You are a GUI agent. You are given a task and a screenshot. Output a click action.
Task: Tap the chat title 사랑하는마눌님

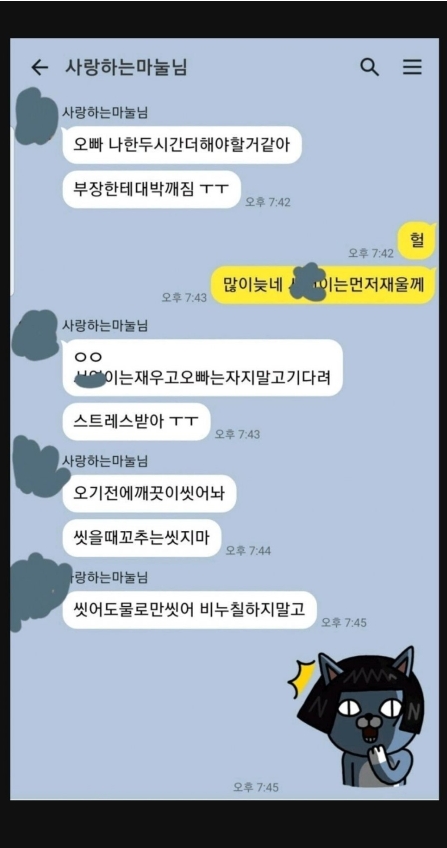(126, 68)
